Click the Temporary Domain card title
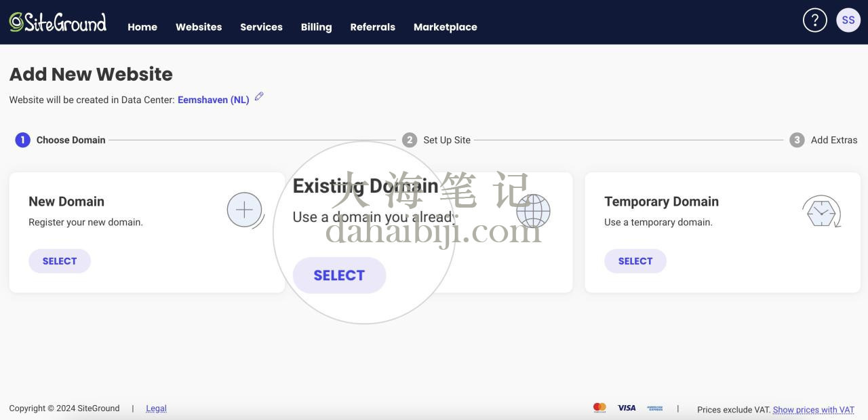Screen dimensions: 868x420 (661, 202)
